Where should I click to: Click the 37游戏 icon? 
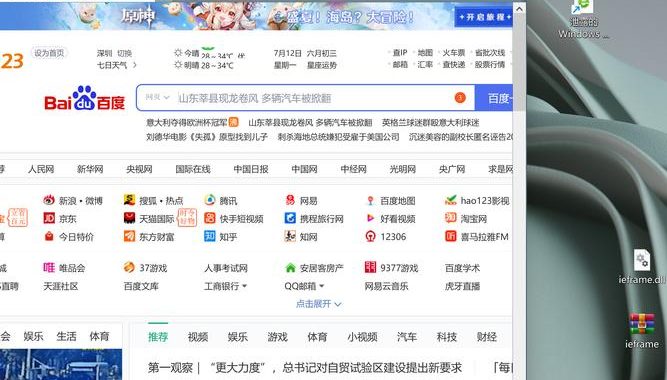pos(129,267)
